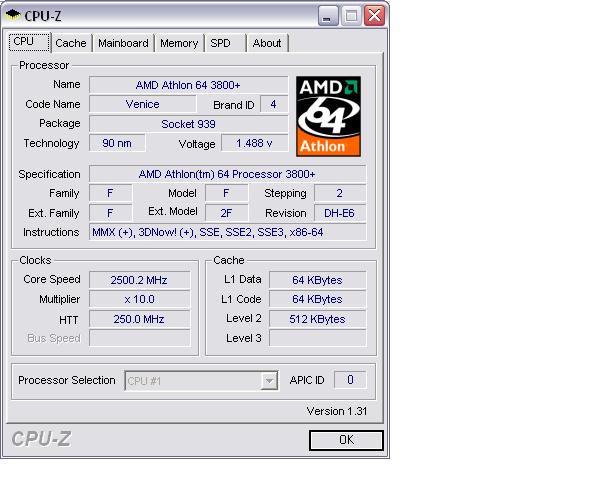Click the AMD Athlon 64 logo
This screenshot has width=600, height=500.
[328, 116]
